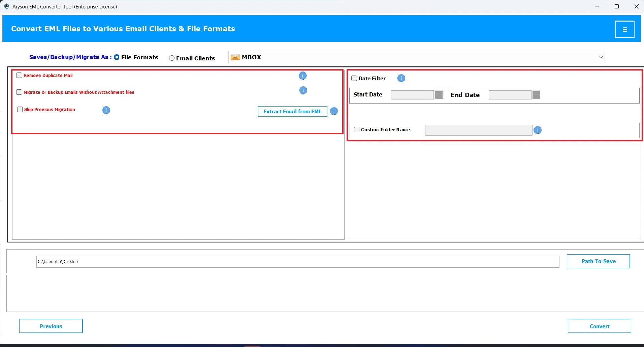
Task: Click info icon beside Skip Previous Migration
Action: (106, 110)
